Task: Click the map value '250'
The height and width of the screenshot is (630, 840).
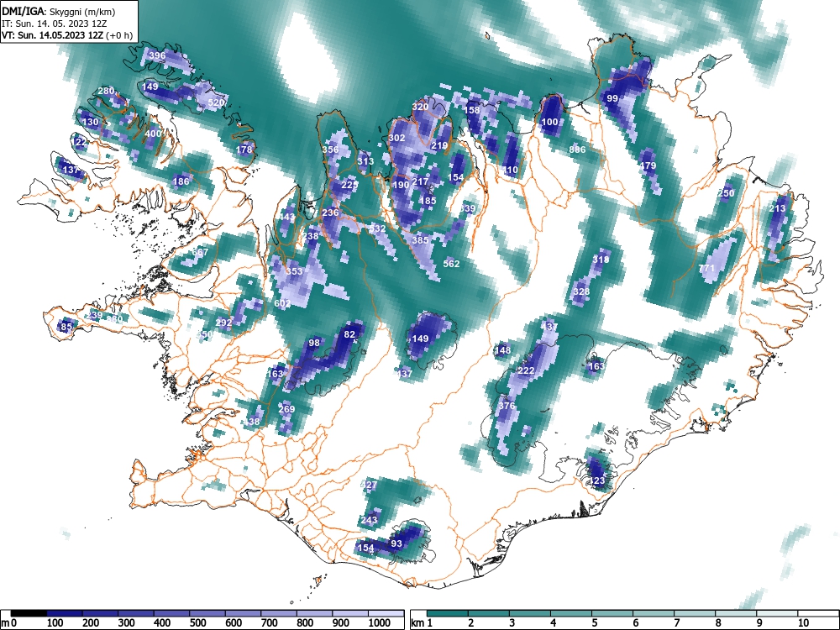Action: coord(727,193)
